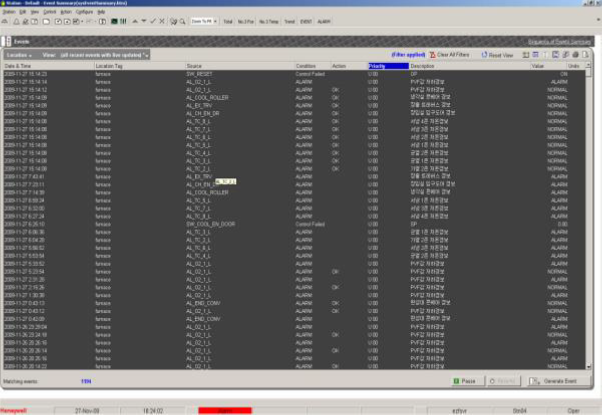Open the Edit menu
Screen dimensions: 602x415
[x=23, y=12]
